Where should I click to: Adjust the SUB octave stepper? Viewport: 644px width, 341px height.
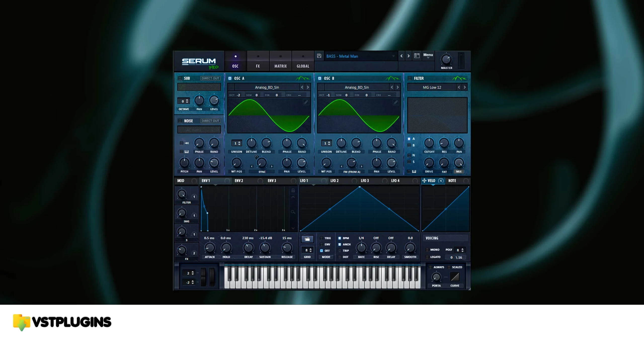click(x=184, y=101)
